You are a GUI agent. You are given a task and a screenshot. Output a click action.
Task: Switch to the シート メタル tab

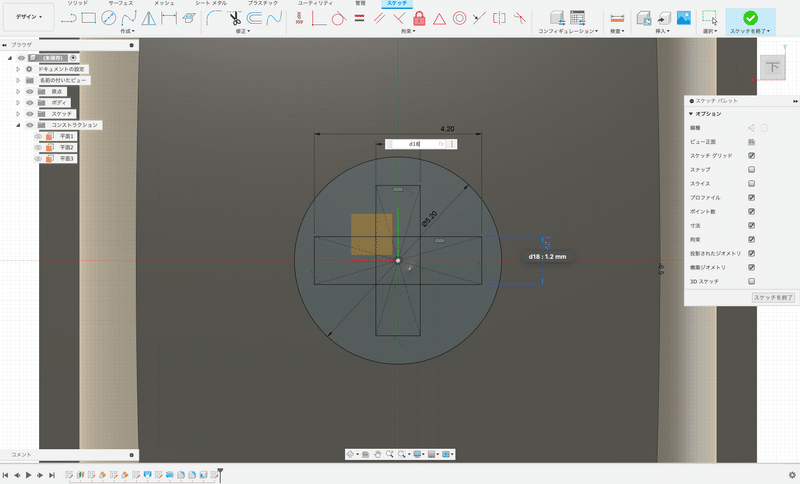211,3
